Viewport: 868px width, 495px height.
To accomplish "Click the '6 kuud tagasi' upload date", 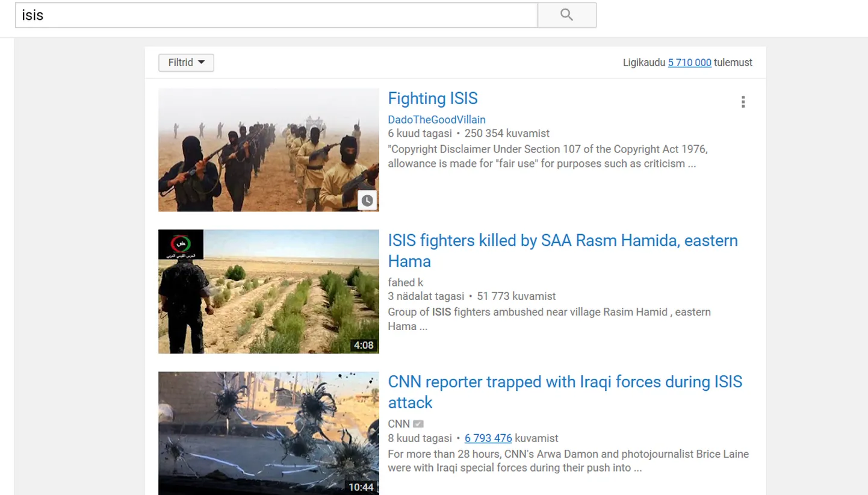I will pos(420,134).
